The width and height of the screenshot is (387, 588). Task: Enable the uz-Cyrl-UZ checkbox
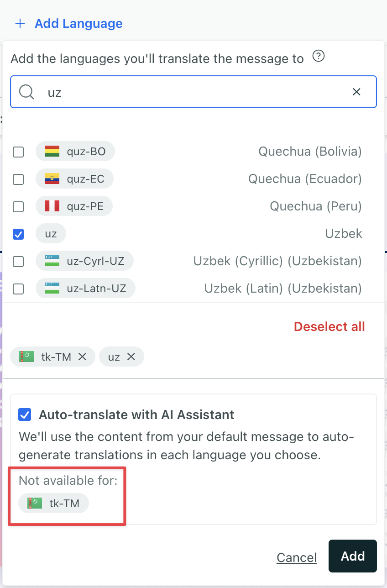[18, 261]
